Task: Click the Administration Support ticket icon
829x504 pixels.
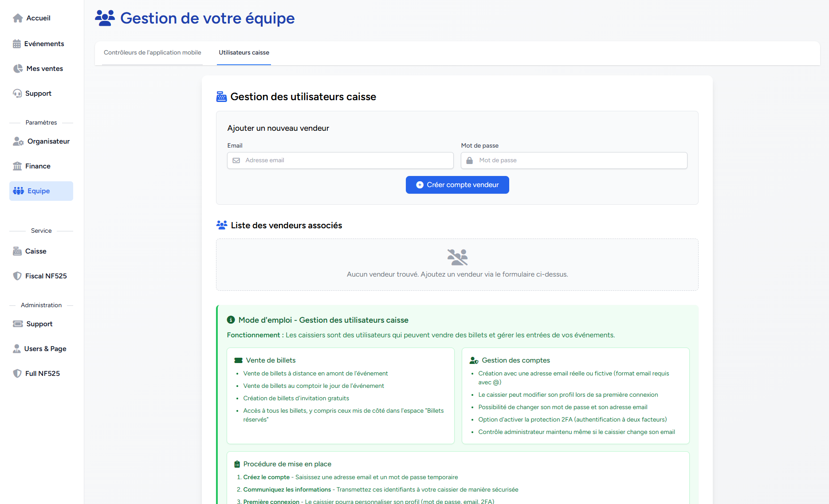Action: coord(18,324)
